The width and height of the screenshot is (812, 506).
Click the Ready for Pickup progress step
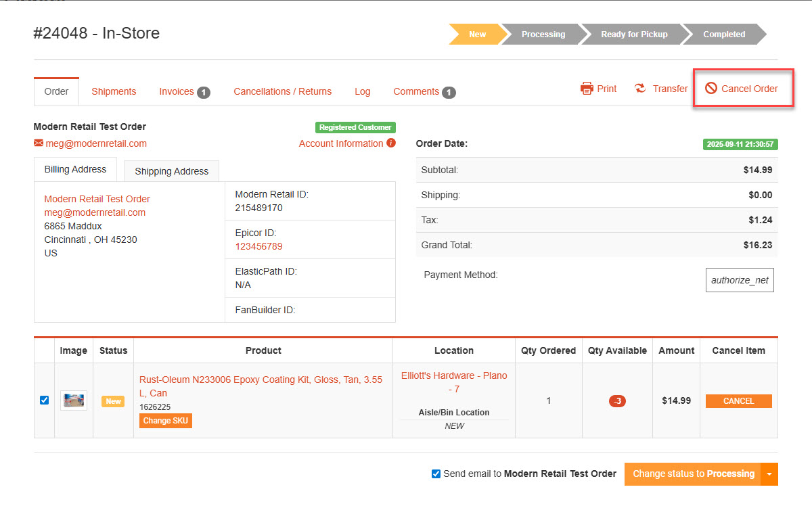tap(634, 34)
